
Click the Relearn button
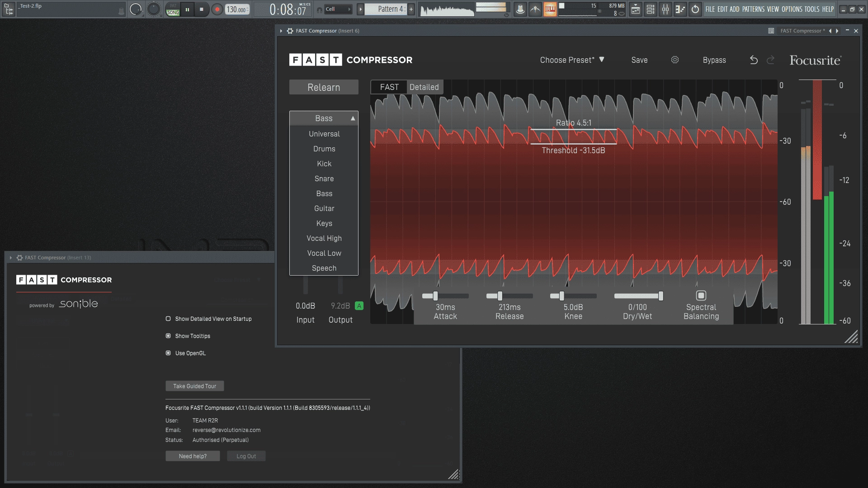324,87
